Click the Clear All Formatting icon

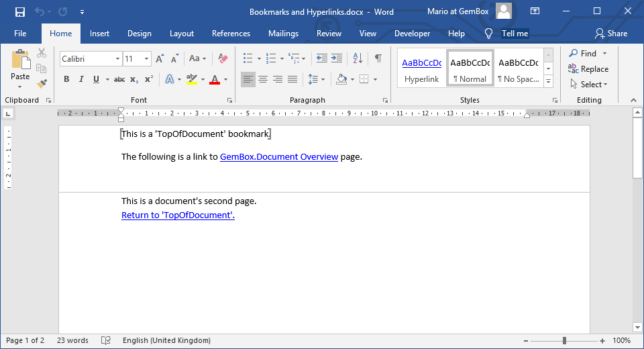click(223, 58)
